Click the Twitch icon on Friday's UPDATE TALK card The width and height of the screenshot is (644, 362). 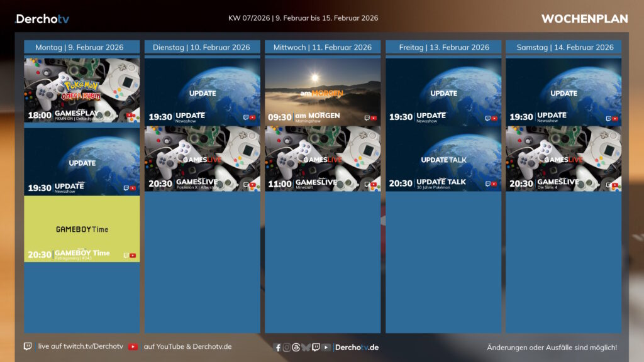[488, 185]
